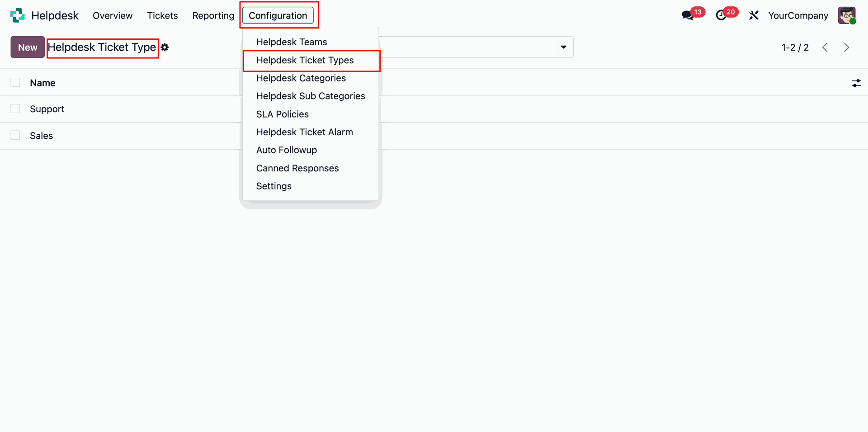The image size is (868, 432).
Task: Go to next page arrow
Action: (x=846, y=47)
